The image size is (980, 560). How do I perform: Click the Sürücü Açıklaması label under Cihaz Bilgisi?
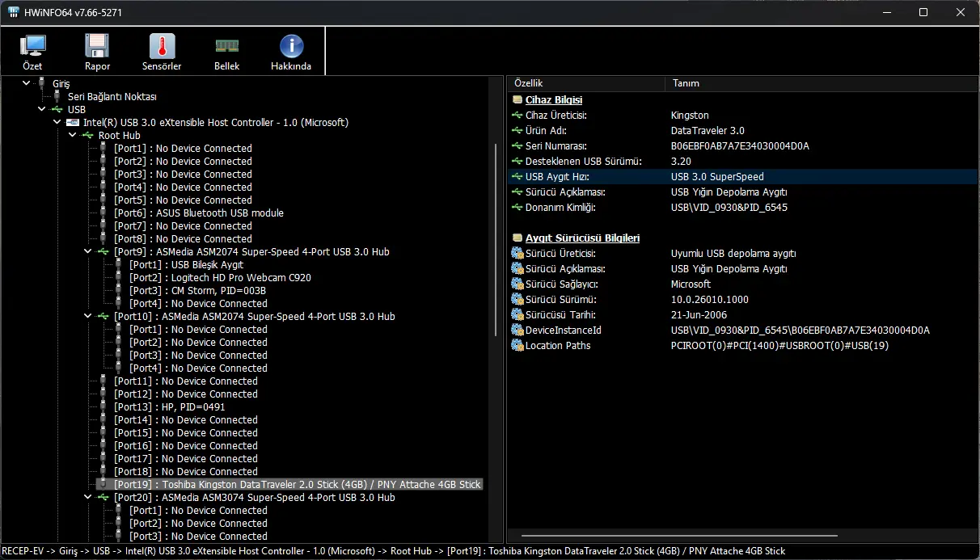(x=565, y=192)
